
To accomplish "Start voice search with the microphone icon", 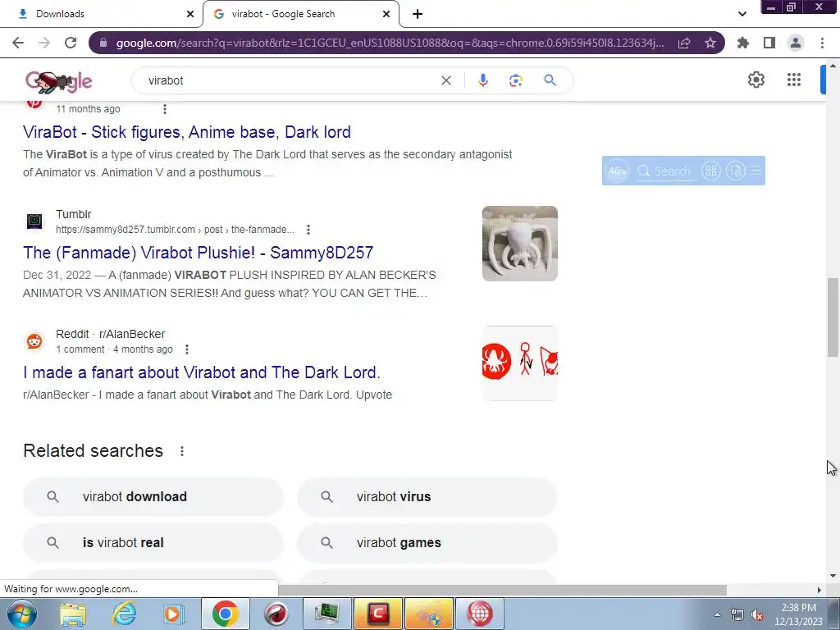I will point(482,80).
